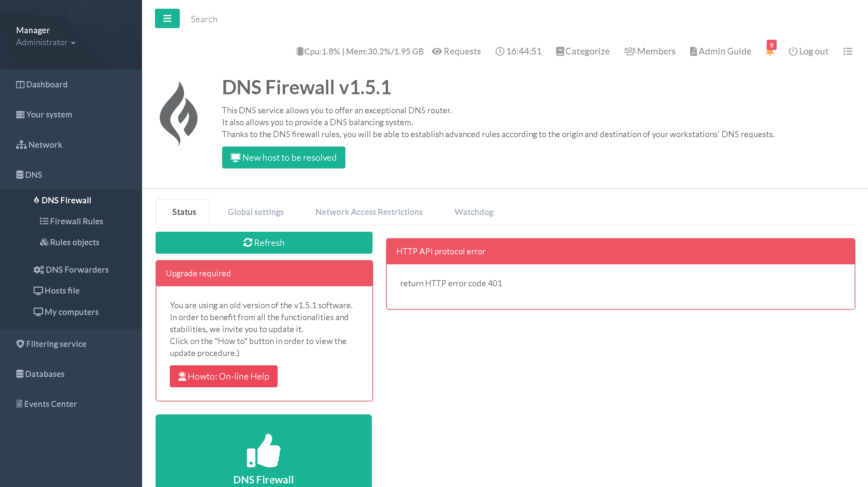Open the Network Access Restrictions tab
The height and width of the screenshot is (487, 868).
point(369,212)
